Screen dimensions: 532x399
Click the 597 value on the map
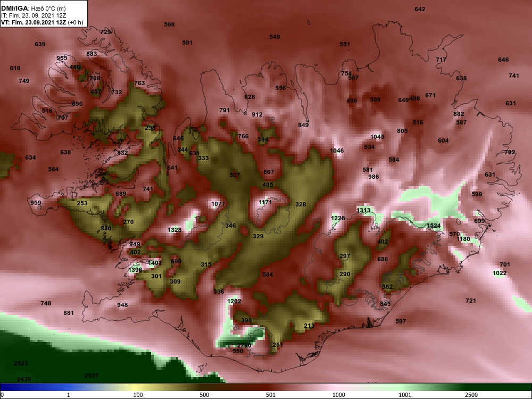(x=401, y=321)
